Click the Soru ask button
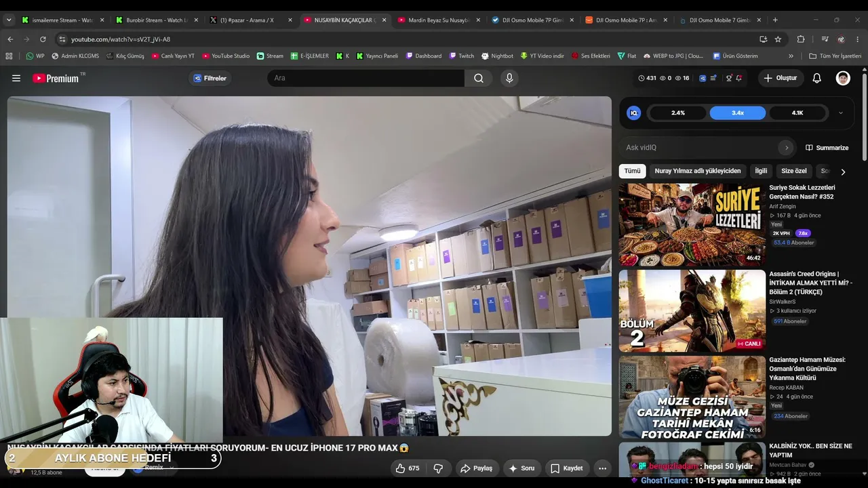This screenshot has height=488, width=868. coord(521,468)
